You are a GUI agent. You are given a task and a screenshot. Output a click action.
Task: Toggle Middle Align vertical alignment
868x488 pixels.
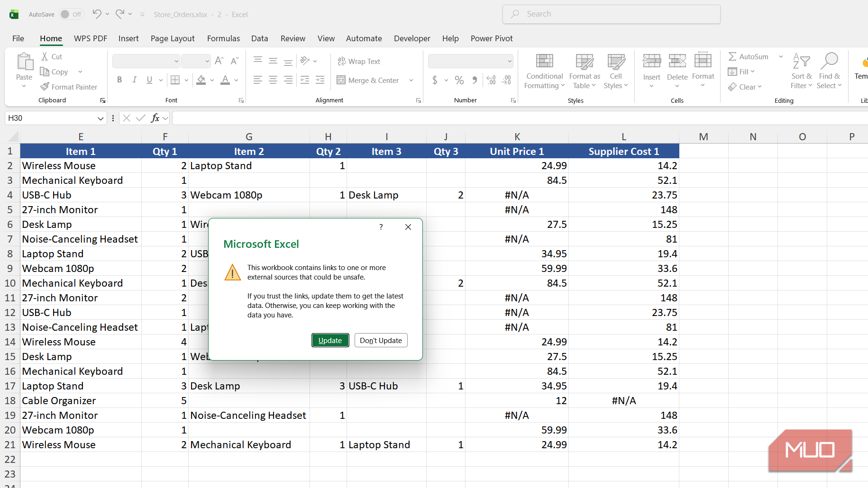pyautogui.click(x=273, y=61)
